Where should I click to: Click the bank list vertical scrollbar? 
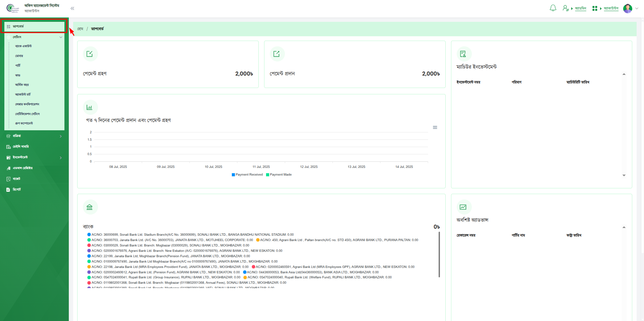(439, 255)
